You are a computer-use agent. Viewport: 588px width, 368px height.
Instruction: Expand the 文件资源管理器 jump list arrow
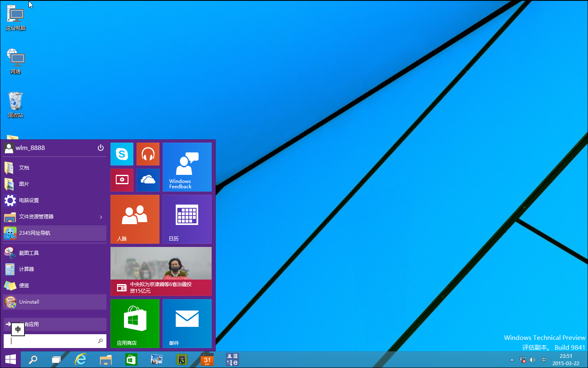coord(101,217)
